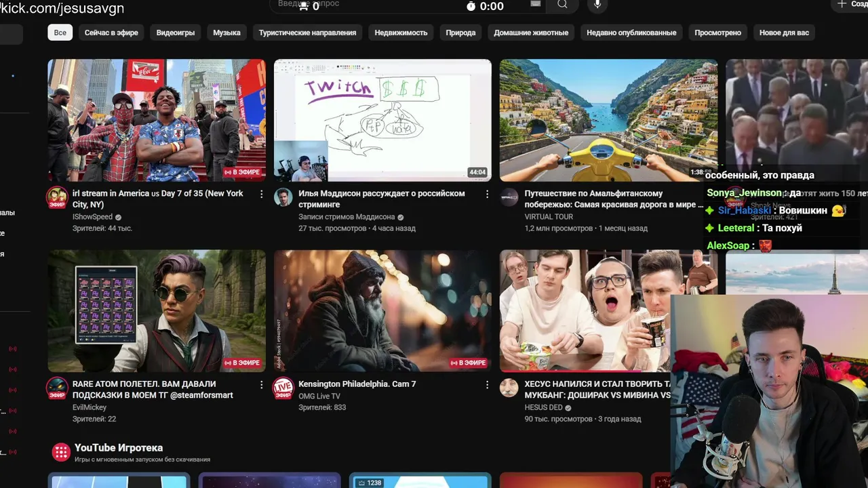Image resolution: width=868 pixels, height=488 pixels.
Task: Open the purple-haired character thumbnail
Action: [157, 310]
